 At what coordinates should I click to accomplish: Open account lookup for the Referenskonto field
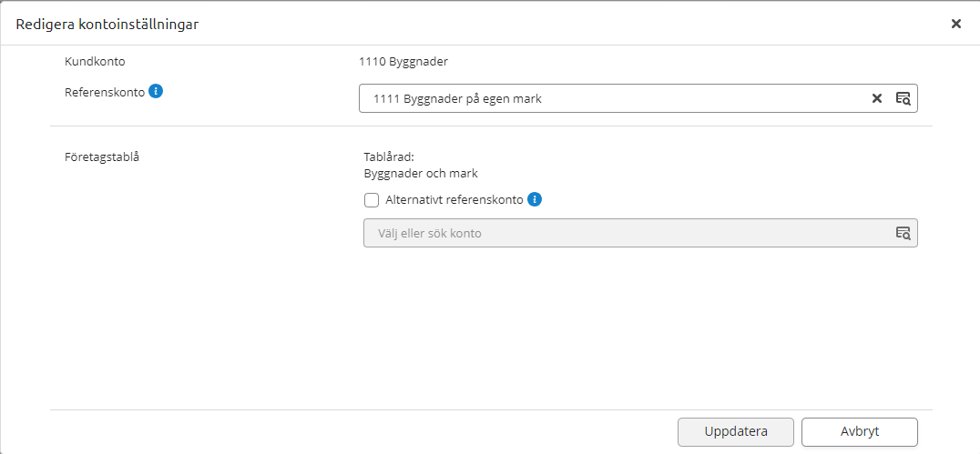tap(903, 98)
